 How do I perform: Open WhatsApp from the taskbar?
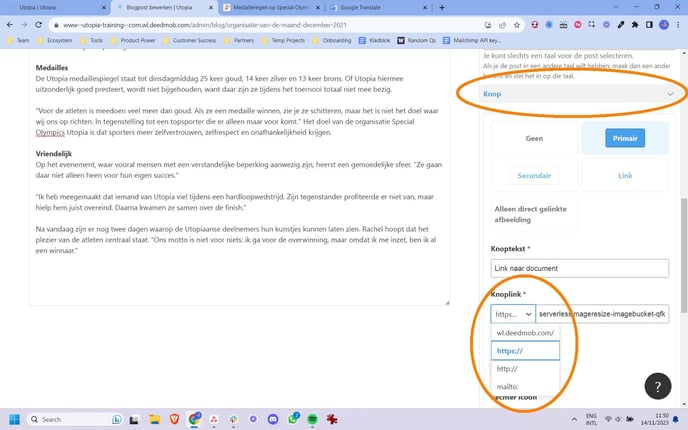click(294, 419)
